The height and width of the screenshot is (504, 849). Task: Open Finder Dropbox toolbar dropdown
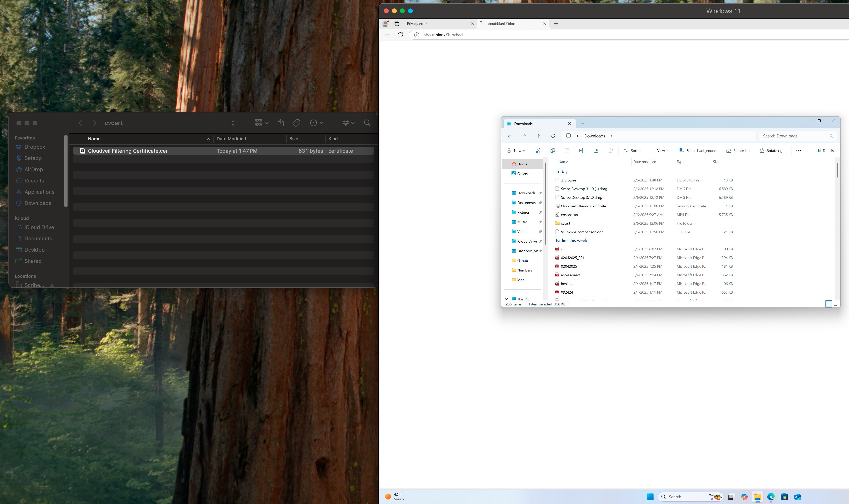(x=349, y=123)
